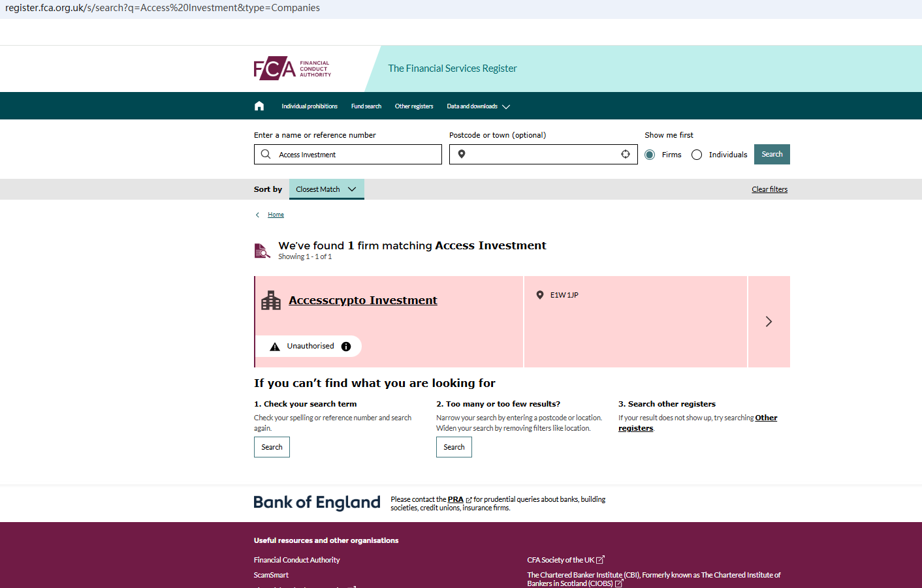This screenshot has width=922, height=588.
Task: Open Fund search menu item
Action: point(366,106)
